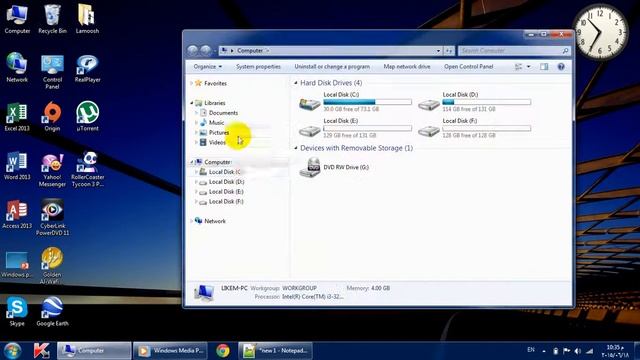Click the Explorer back navigation arrow

tap(193, 51)
